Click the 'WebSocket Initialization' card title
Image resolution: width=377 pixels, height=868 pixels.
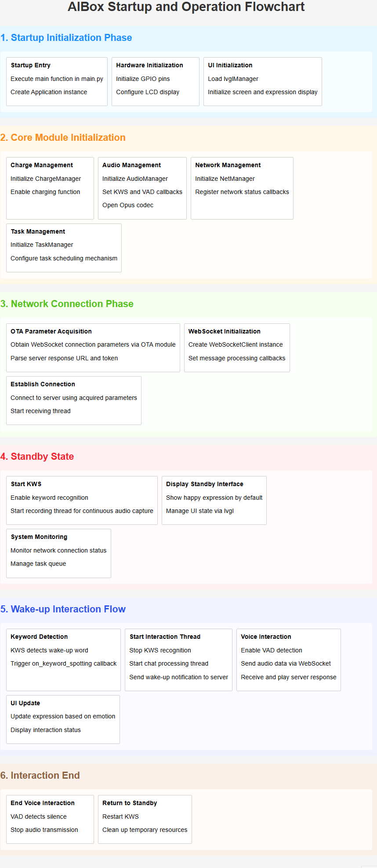point(224,331)
